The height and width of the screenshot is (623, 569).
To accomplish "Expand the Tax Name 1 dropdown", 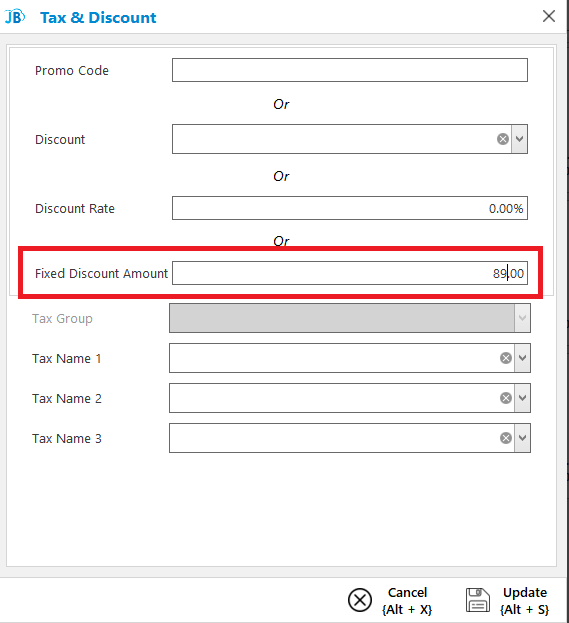I will 523,358.
